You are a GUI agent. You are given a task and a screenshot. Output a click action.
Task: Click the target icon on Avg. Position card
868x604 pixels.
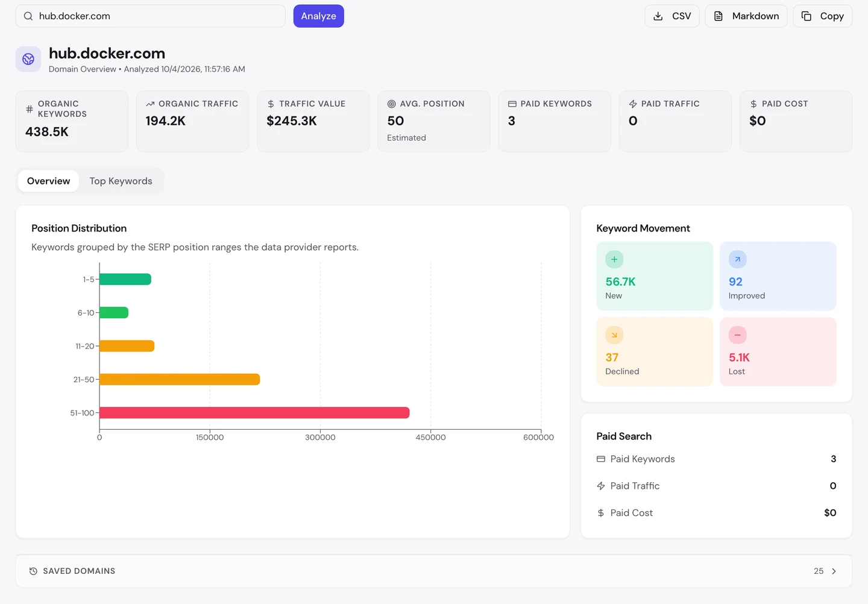click(391, 104)
